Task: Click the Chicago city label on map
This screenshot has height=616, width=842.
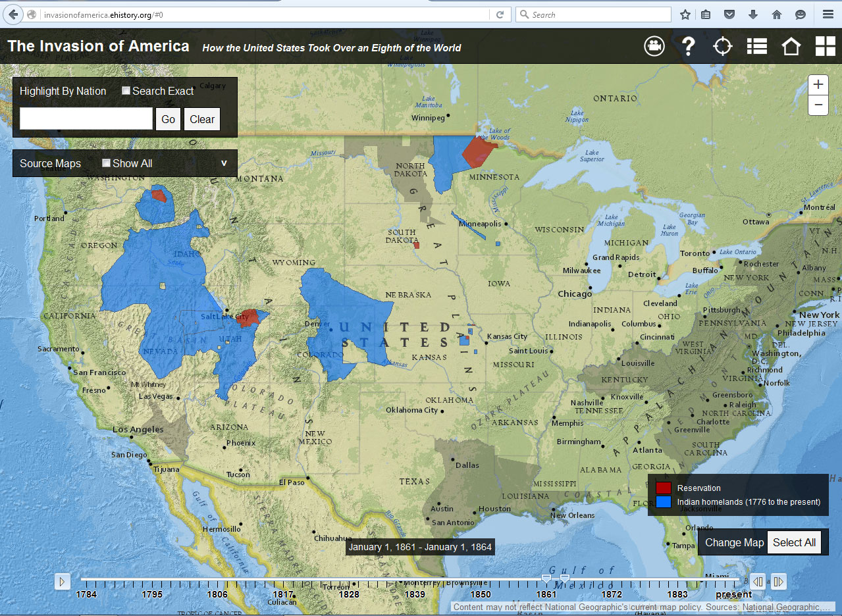Action: pos(575,294)
